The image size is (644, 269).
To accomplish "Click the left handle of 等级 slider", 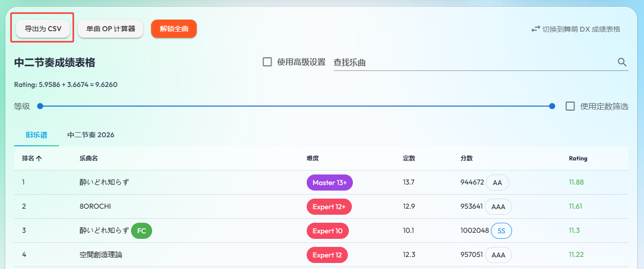I will (x=40, y=106).
